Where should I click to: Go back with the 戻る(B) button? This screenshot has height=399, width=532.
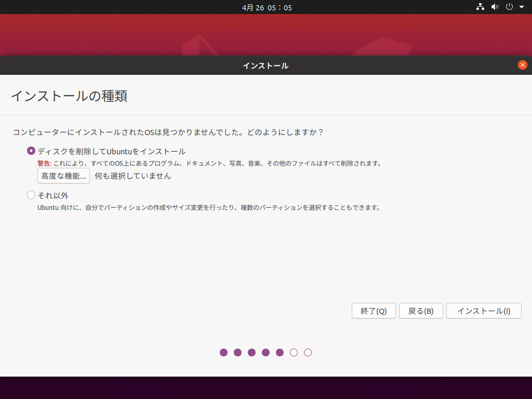[x=421, y=311]
